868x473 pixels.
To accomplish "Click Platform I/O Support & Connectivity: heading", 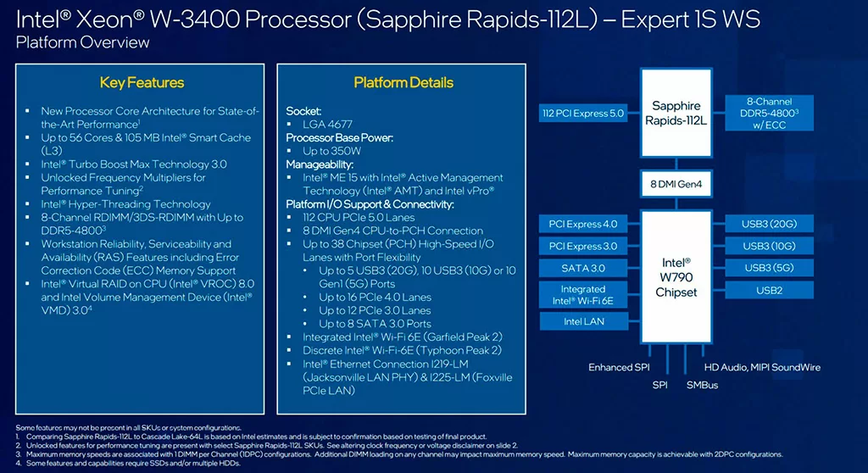I will pos(370,203).
